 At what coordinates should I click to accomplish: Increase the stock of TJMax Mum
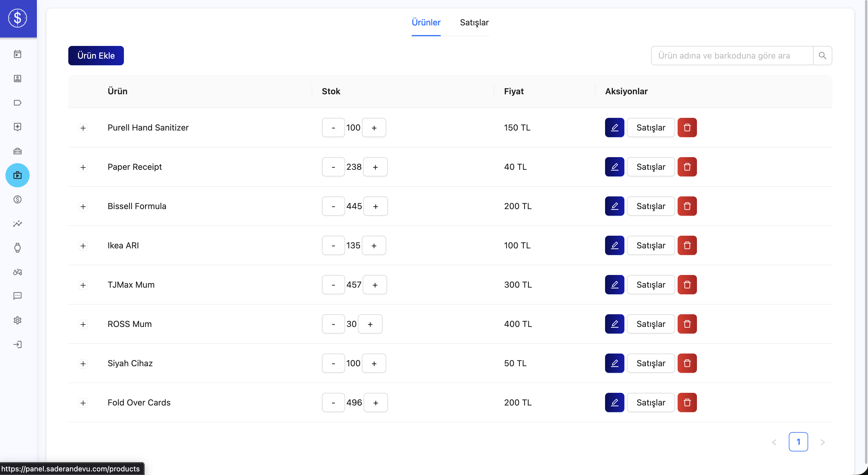[x=375, y=285]
